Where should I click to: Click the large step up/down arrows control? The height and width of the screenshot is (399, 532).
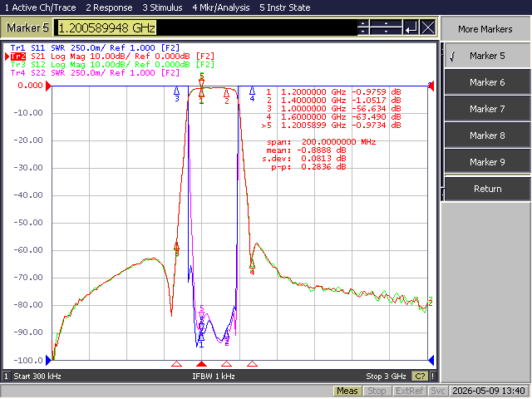(x=386, y=27)
